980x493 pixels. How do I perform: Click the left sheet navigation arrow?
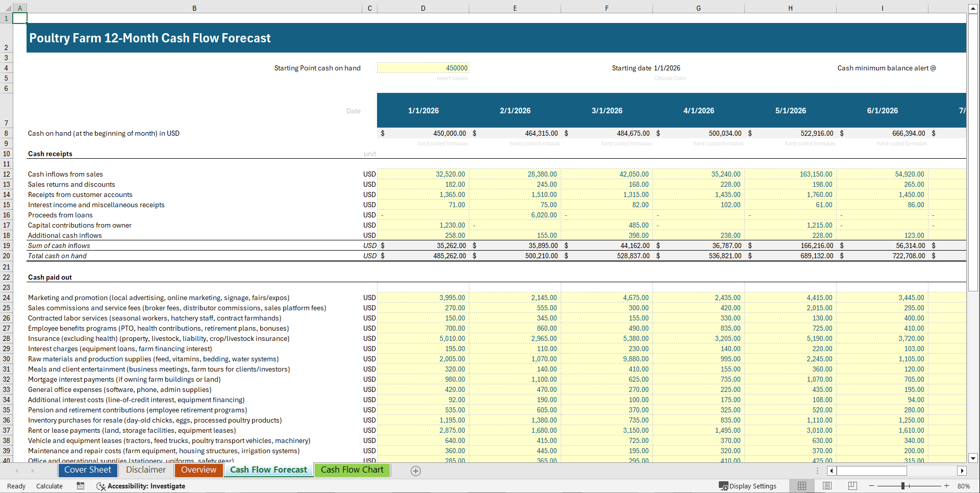16,471
